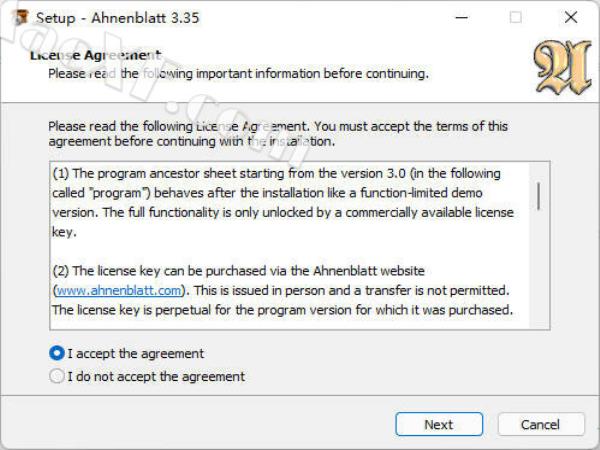This screenshot has width=600, height=450.
Task: Click the Setup installer icon in title bar
Action: pos(17,17)
